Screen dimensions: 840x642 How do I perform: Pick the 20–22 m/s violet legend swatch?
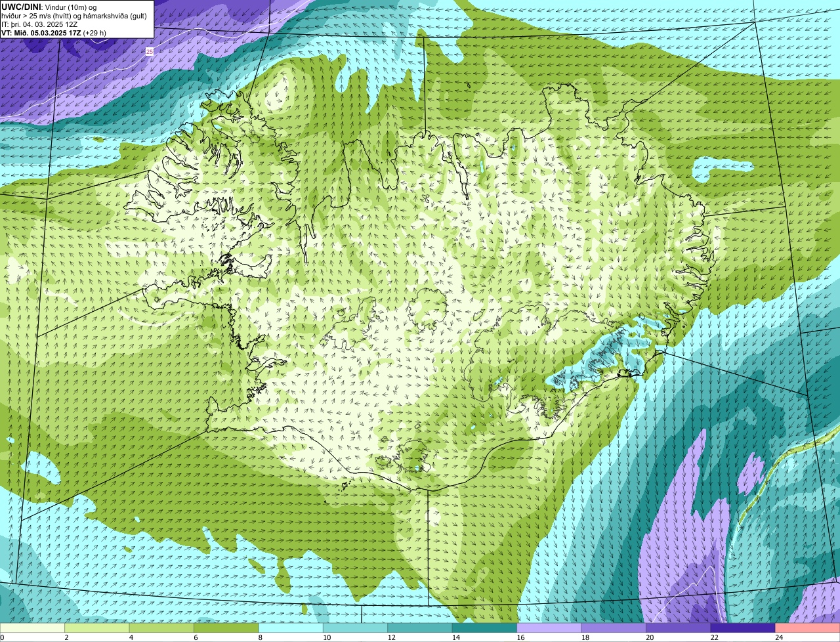(x=679, y=628)
